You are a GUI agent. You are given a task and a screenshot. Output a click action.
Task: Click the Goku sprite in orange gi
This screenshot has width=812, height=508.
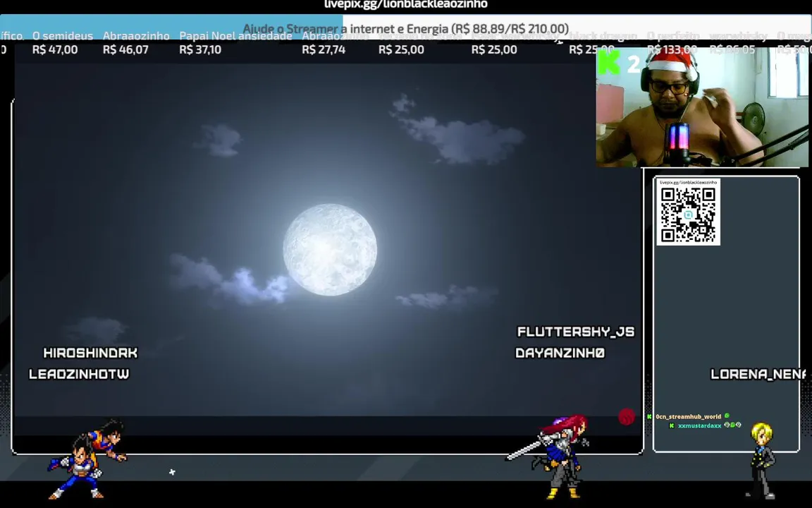[108, 440]
